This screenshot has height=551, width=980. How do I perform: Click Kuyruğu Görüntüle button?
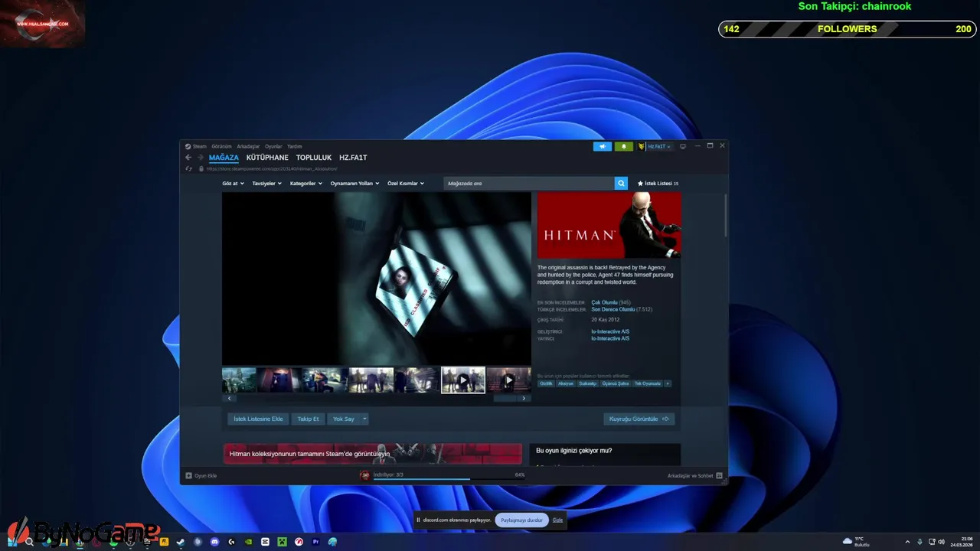[x=639, y=419]
